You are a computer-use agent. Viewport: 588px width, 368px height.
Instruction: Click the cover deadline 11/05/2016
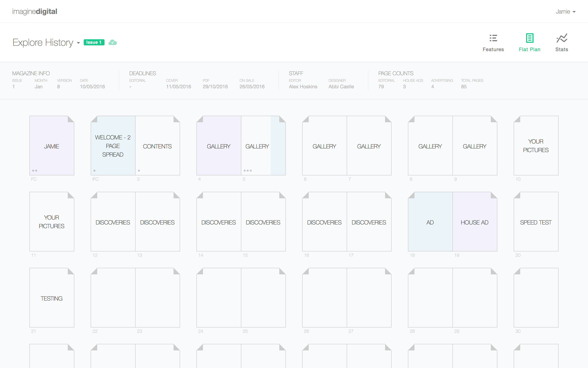pos(178,87)
